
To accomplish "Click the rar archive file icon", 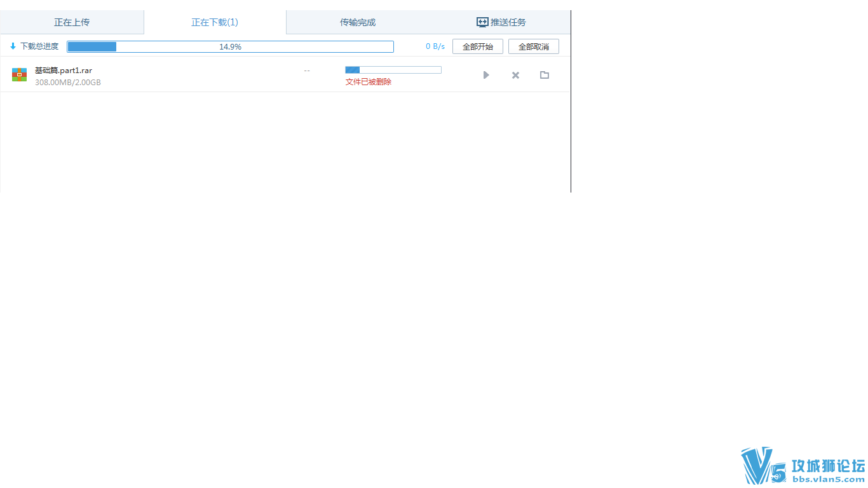I will click(20, 75).
